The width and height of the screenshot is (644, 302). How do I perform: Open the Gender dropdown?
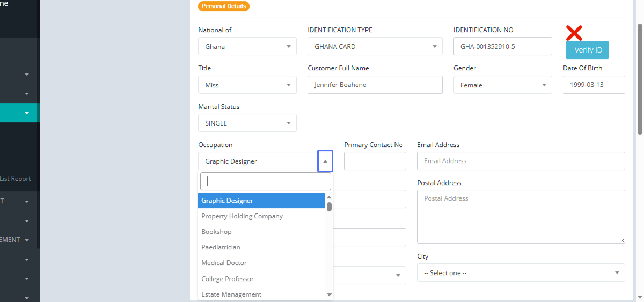[x=502, y=85]
